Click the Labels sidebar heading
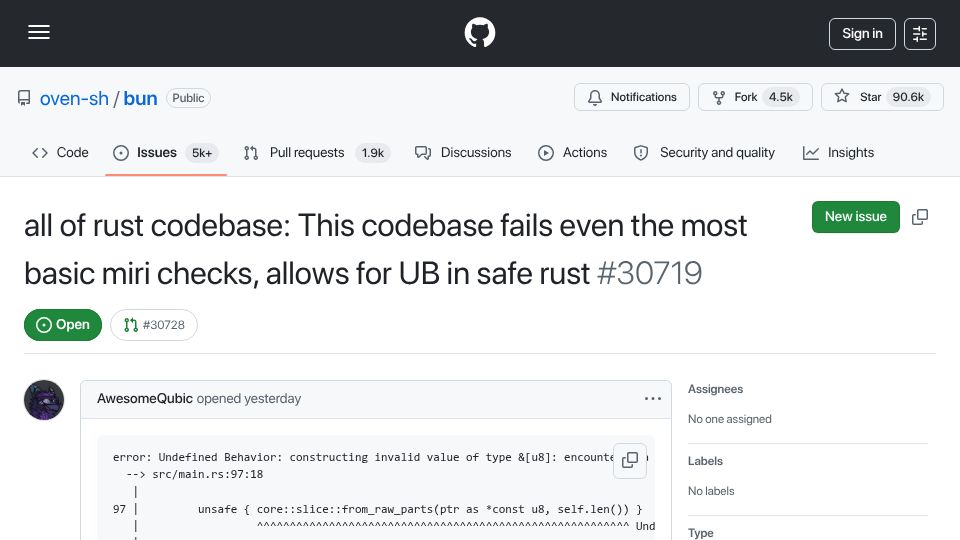Image resolution: width=960 pixels, height=540 pixels. click(x=705, y=461)
